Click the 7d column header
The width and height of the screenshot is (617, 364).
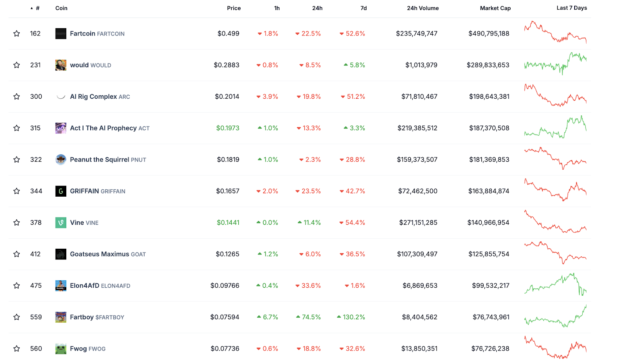coord(363,8)
